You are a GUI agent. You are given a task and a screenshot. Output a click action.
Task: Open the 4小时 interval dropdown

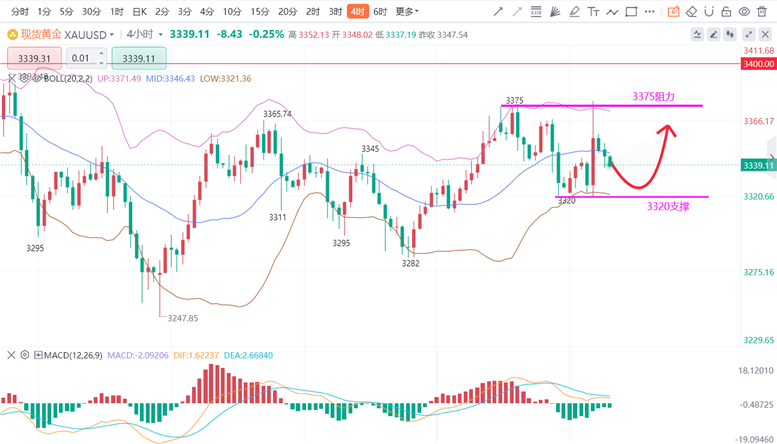click(x=160, y=34)
